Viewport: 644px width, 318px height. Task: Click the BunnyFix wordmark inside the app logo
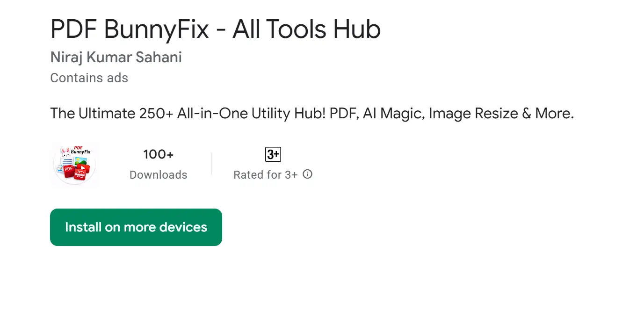80,152
